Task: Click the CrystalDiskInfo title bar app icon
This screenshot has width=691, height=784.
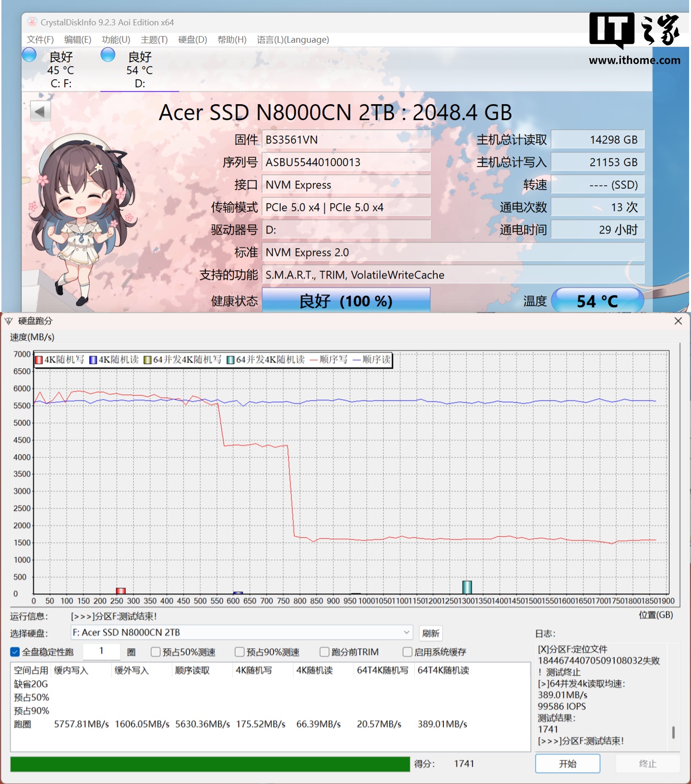Action: pyautogui.click(x=32, y=22)
